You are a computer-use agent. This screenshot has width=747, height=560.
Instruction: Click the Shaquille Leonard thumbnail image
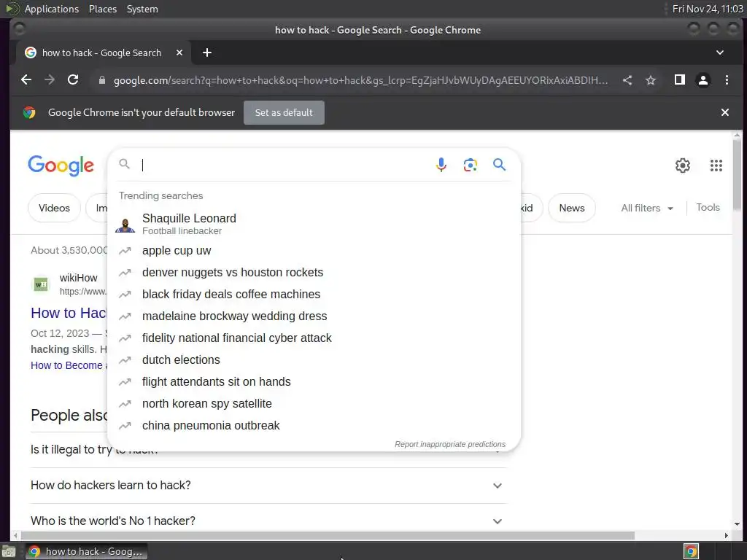pos(125,225)
